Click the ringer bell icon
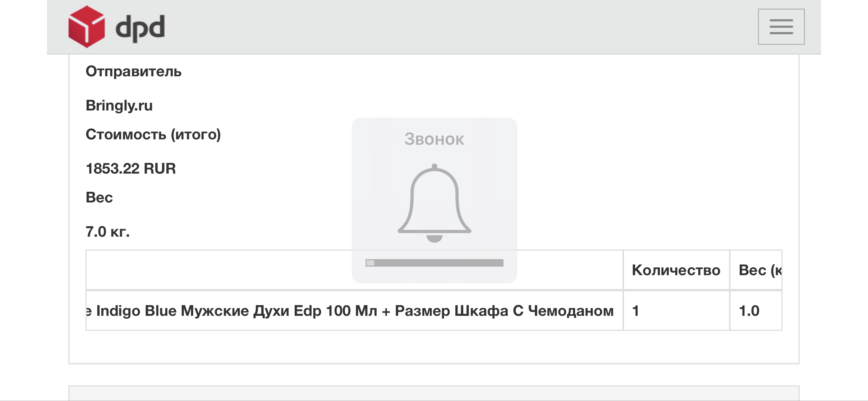This screenshot has width=868, height=401. [434, 203]
